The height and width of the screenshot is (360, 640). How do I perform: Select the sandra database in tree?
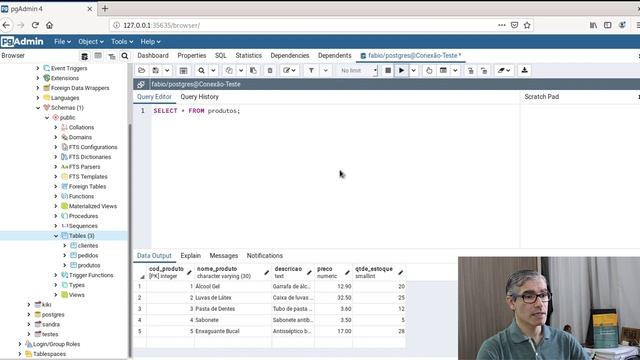(51, 324)
